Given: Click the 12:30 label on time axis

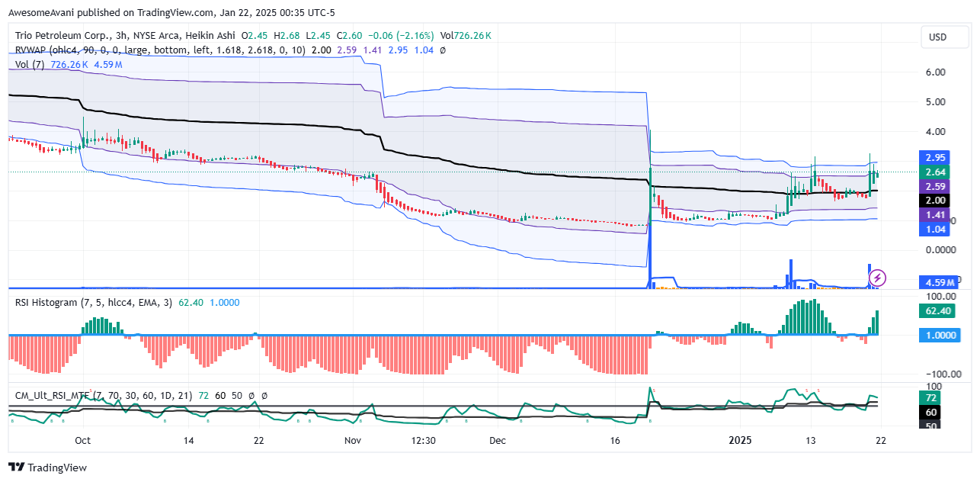Looking at the screenshot, I should pos(423,441).
